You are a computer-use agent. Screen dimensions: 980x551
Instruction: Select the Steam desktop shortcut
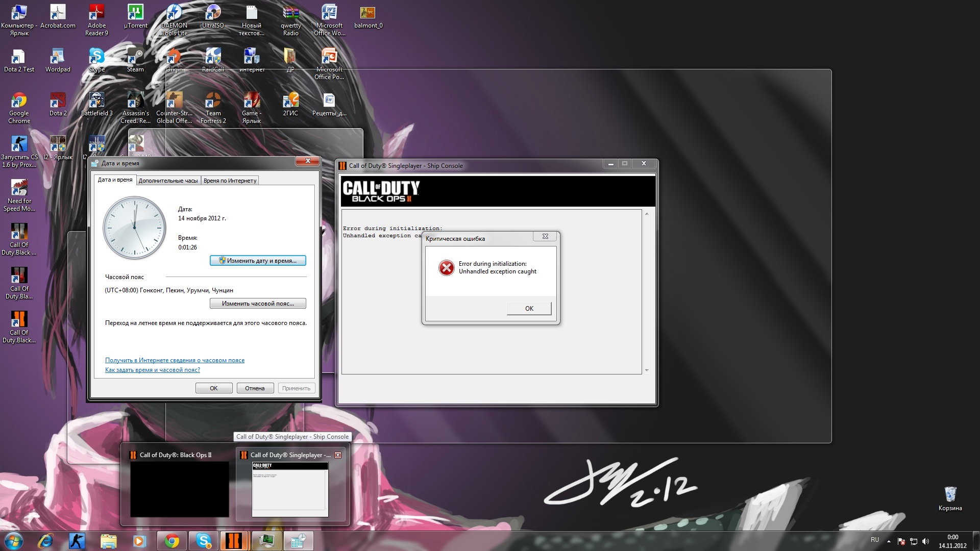(135, 61)
